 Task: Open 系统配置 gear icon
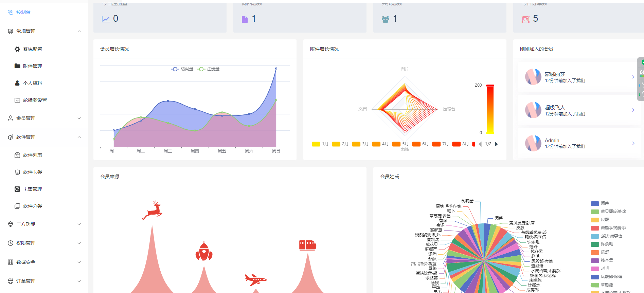coord(17,49)
